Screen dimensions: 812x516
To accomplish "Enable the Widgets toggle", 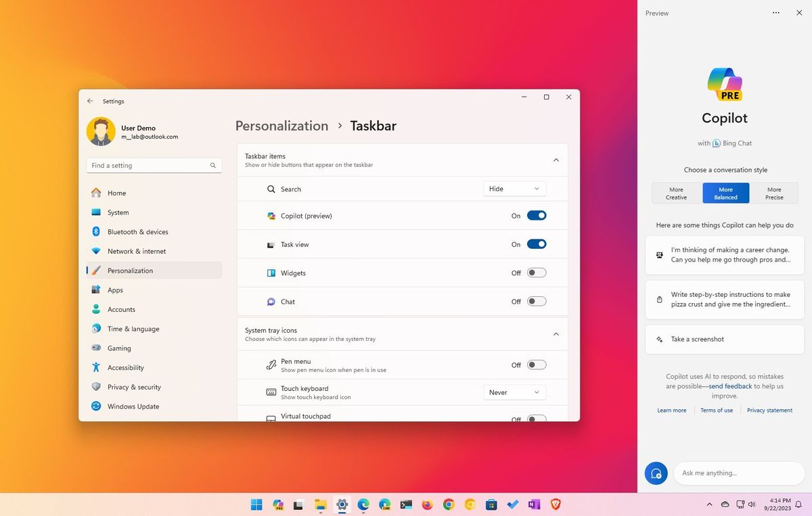I will (537, 273).
